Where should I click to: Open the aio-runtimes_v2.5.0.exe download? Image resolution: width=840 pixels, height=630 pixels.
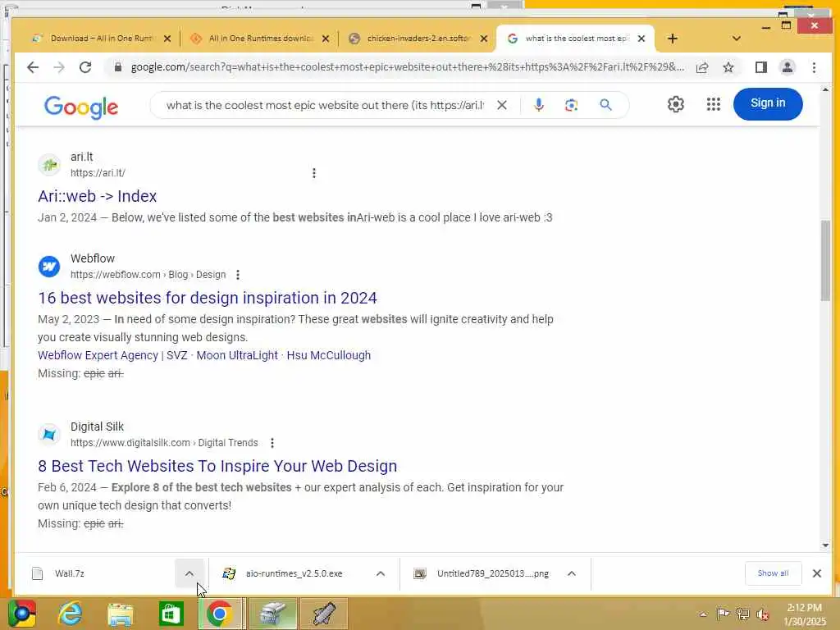294,573
